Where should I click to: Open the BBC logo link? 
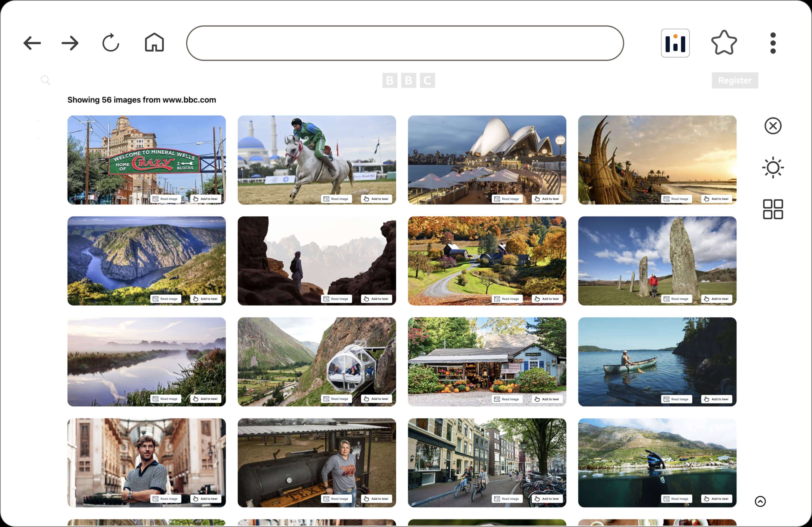(x=408, y=80)
